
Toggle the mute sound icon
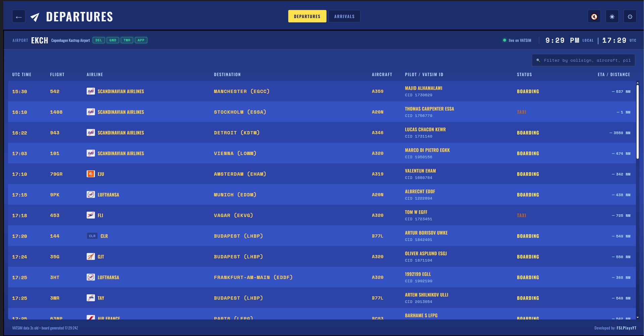tap(594, 16)
